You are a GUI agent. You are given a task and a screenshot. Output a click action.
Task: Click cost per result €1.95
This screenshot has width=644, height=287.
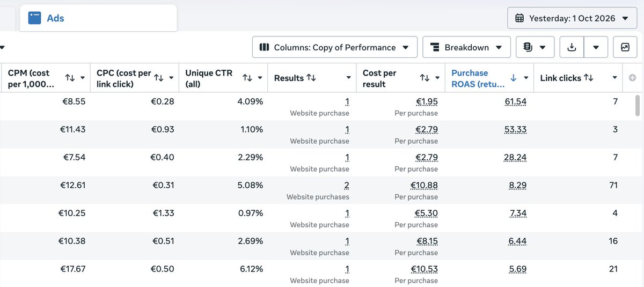[427, 102]
